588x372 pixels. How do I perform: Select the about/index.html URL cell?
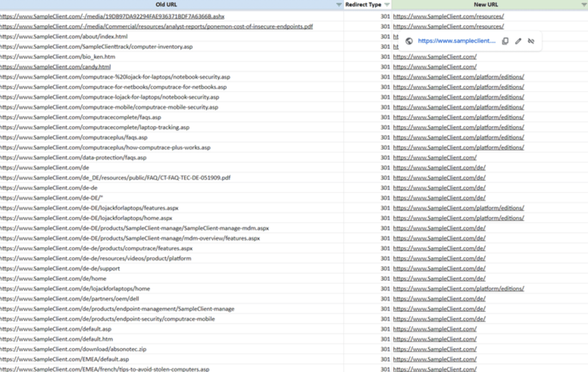coord(64,36)
